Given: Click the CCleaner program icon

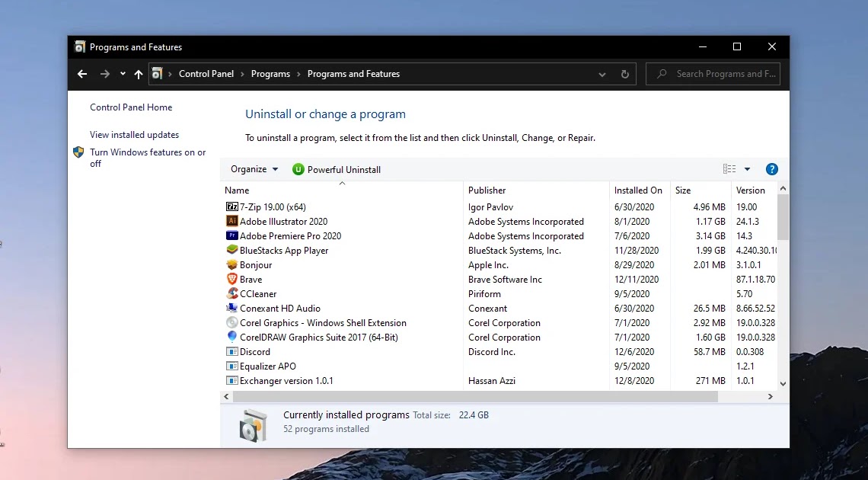Looking at the screenshot, I should (x=232, y=293).
